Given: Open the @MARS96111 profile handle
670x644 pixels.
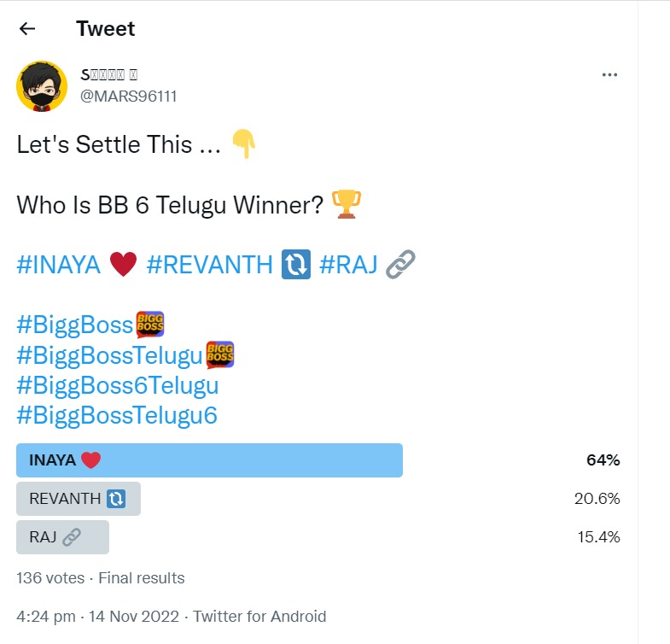Looking at the screenshot, I should (x=128, y=96).
